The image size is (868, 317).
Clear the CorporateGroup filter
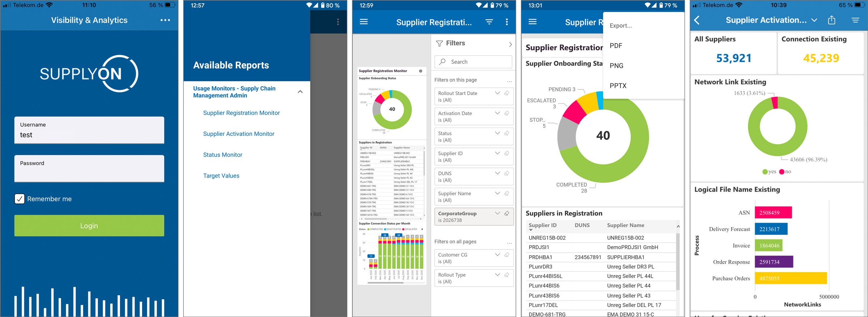click(507, 213)
